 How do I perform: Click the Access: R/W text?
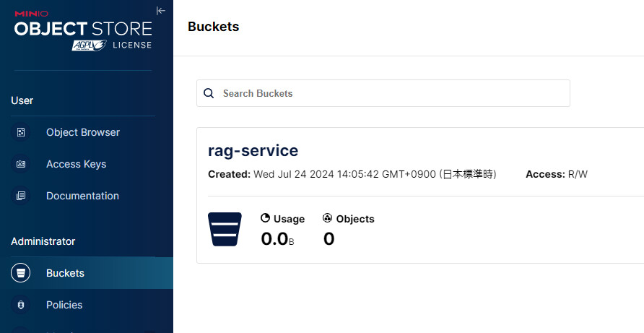click(557, 174)
